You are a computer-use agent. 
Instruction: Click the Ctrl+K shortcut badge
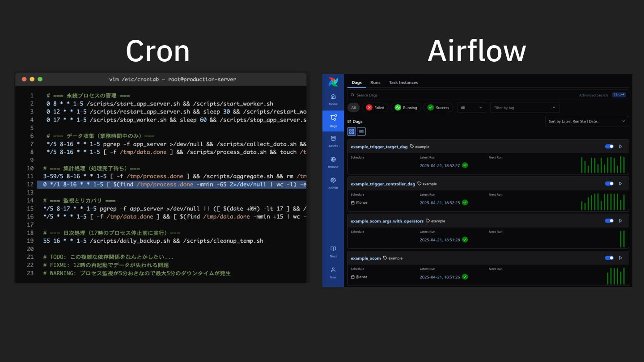(619, 95)
